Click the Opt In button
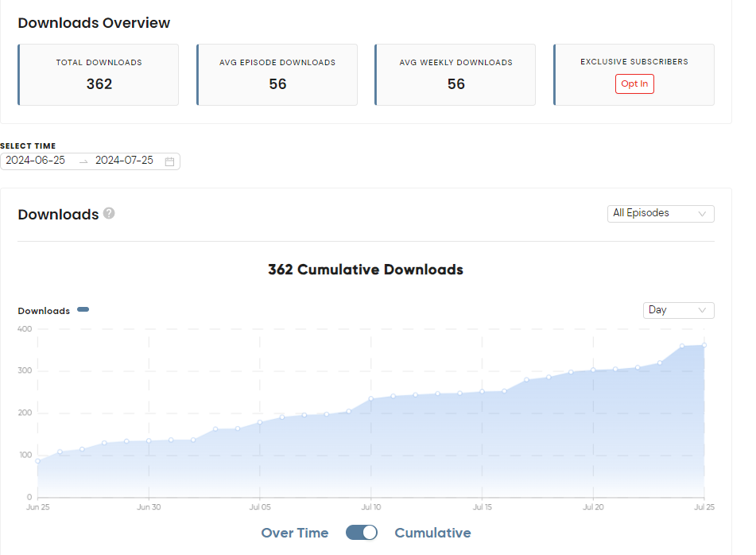This screenshot has width=756, height=555. coord(634,83)
